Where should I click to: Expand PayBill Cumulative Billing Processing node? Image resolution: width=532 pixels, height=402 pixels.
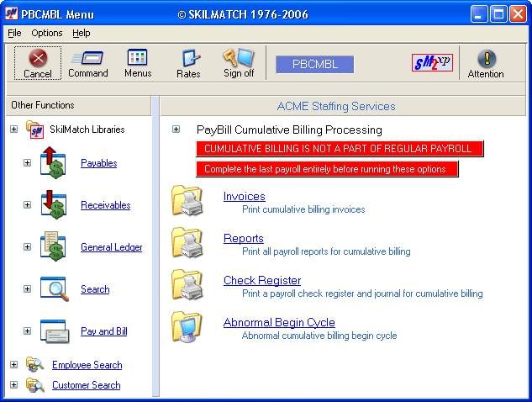coord(176,130)
